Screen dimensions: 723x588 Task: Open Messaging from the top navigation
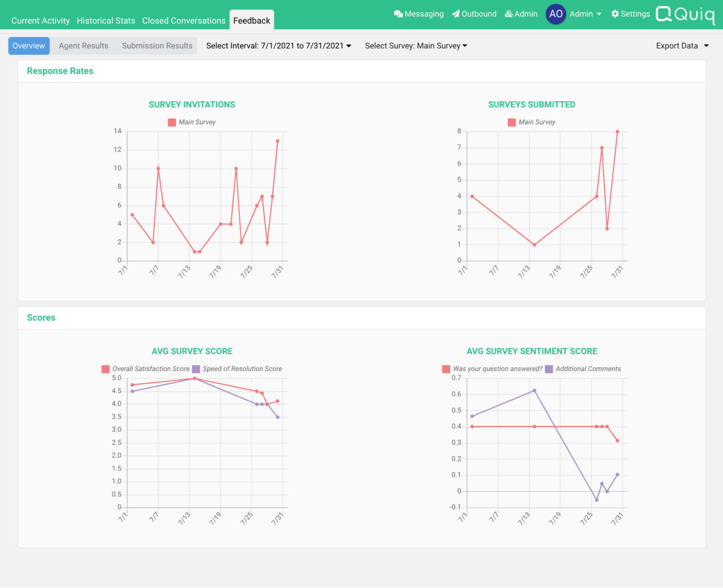(x=419, y=14)
